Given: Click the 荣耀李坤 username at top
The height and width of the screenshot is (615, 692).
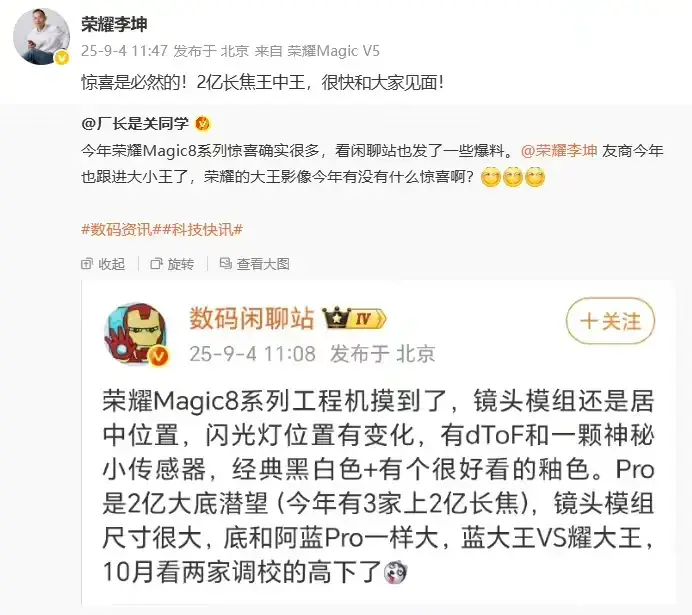Looking at the screenshot, I should (114, 24).
